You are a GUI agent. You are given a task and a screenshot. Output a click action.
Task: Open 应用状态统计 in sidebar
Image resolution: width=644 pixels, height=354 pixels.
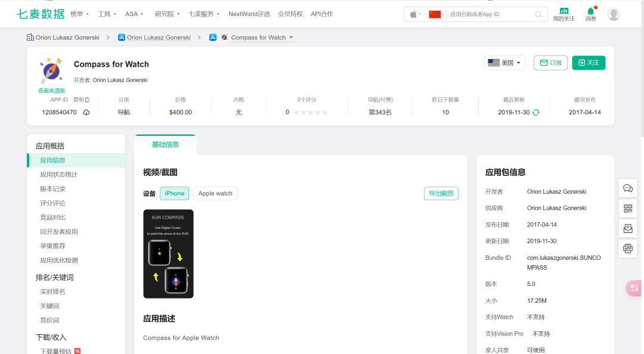58,175
